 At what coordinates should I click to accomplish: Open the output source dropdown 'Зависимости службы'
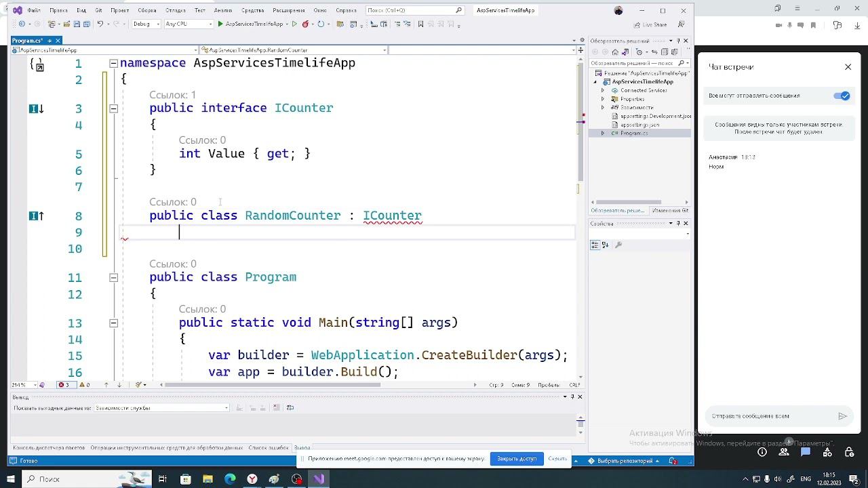point(161,408)
